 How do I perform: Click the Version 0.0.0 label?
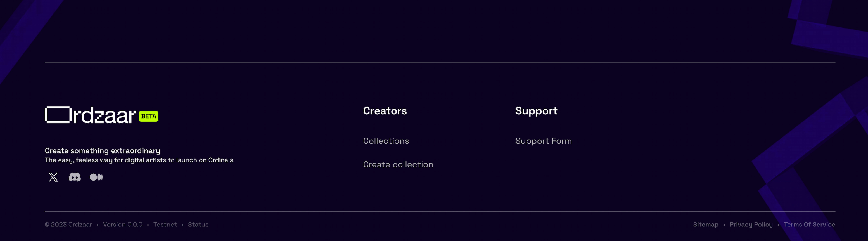pos(123,225)
